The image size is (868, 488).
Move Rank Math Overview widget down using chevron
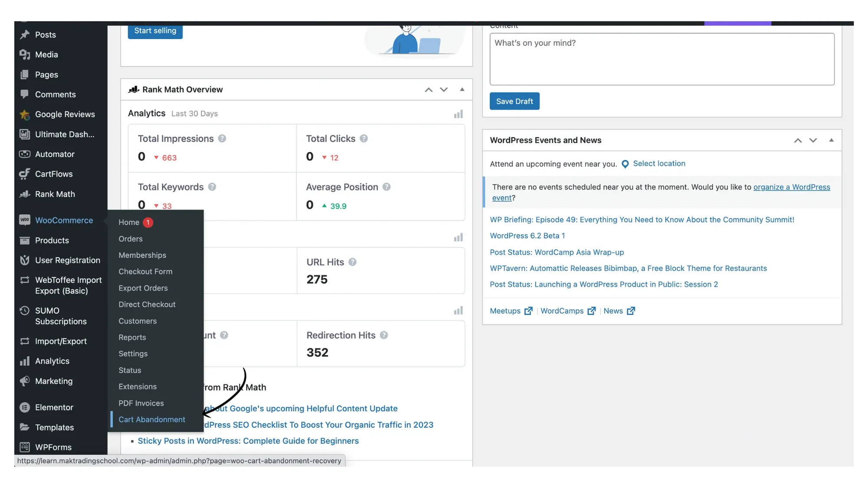pos(444,89)
